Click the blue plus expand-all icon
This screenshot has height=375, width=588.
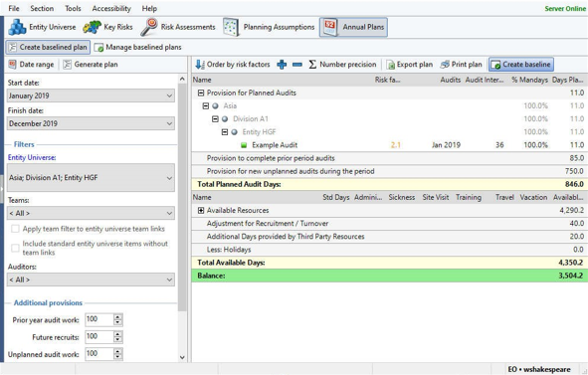click(x=282, y=65)
